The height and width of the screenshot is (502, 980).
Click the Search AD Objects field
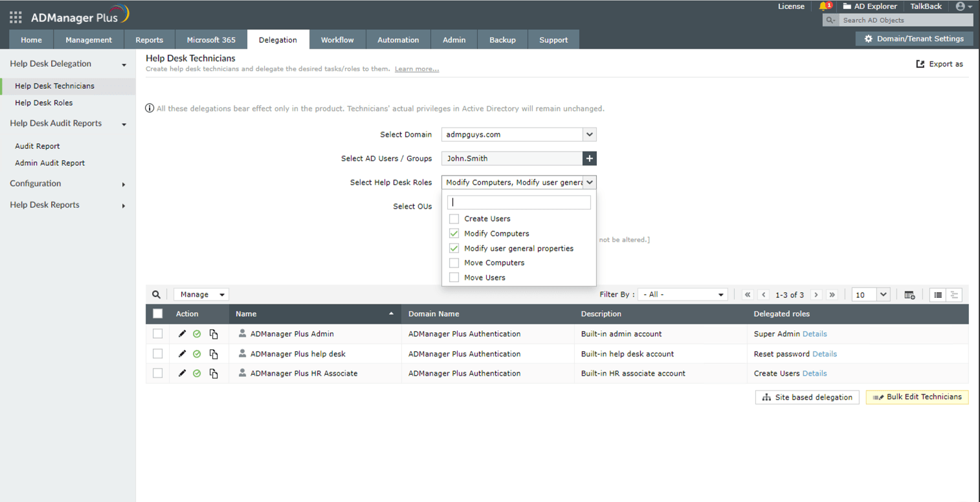tap(906, 20)
